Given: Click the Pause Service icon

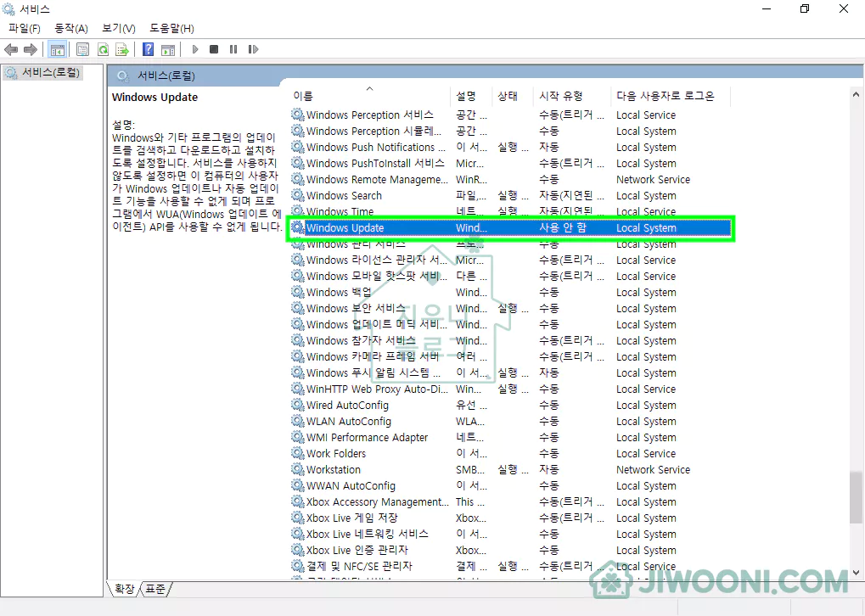Looking at the screenshot, I should (233, 49).
